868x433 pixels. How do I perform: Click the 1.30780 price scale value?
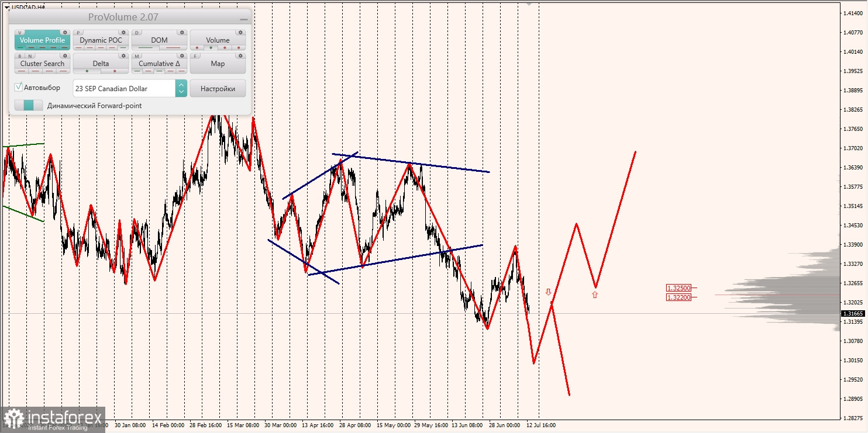click(852, 341)
